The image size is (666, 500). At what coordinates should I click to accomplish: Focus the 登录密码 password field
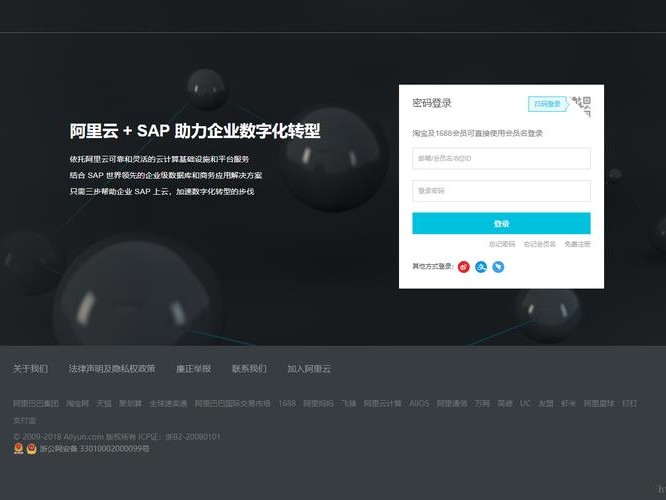pos(501,191)
